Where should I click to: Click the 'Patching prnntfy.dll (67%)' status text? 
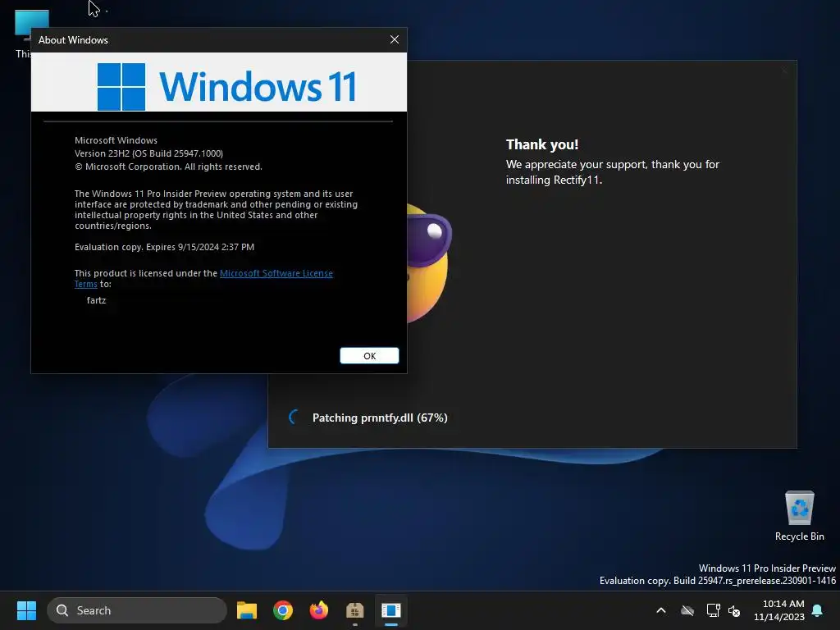click(380, 418)
